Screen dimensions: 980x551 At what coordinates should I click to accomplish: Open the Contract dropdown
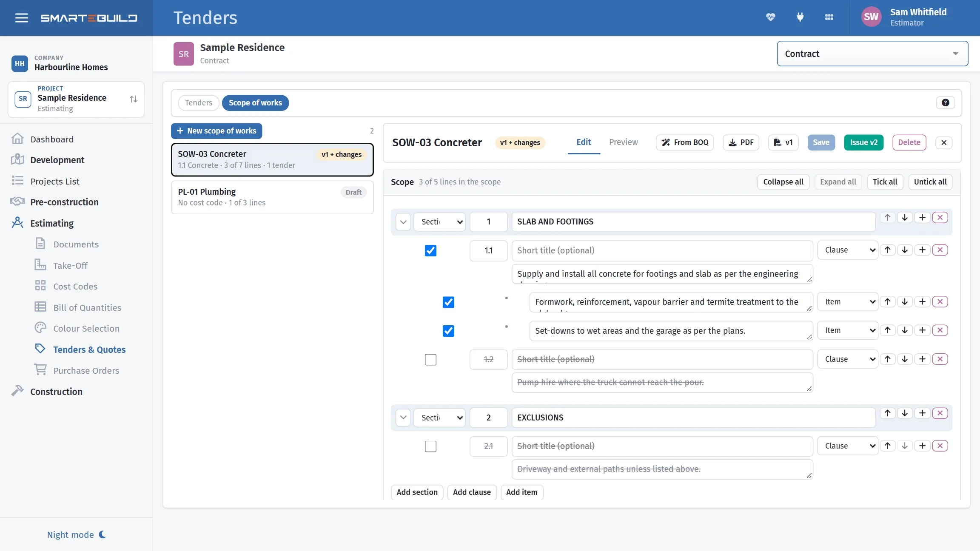872,54
